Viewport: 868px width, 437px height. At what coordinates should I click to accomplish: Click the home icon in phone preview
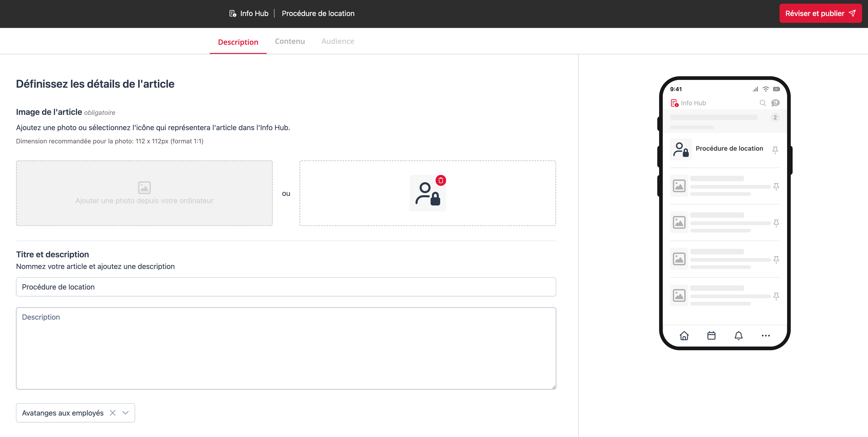pyautogui.click(x=684, y=336)
